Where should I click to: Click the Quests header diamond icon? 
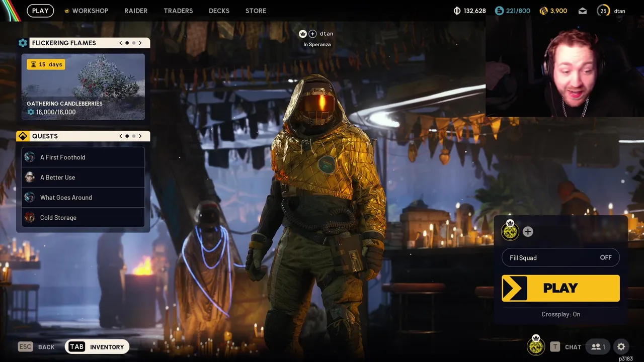[x=23, y=136]
